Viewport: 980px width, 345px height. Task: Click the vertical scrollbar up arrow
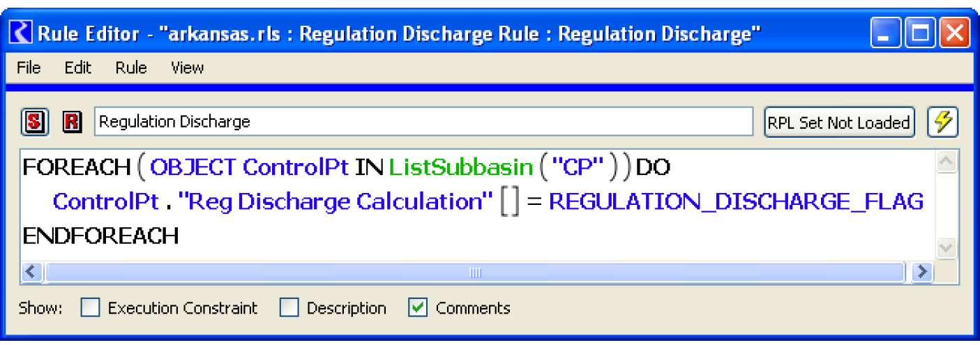tap(947, 162)
